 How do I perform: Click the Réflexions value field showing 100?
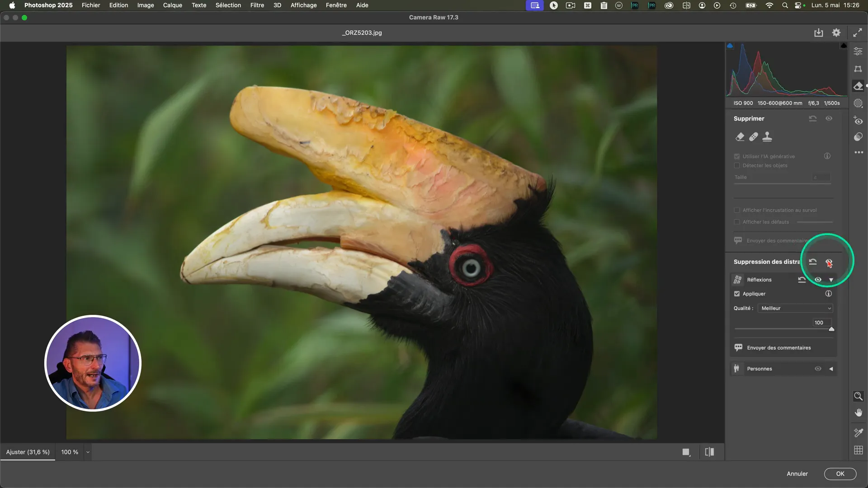point(822,323)
